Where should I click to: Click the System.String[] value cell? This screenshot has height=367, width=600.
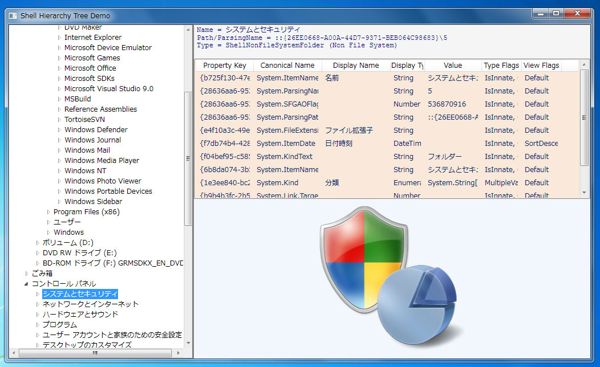tap(453, 183)
